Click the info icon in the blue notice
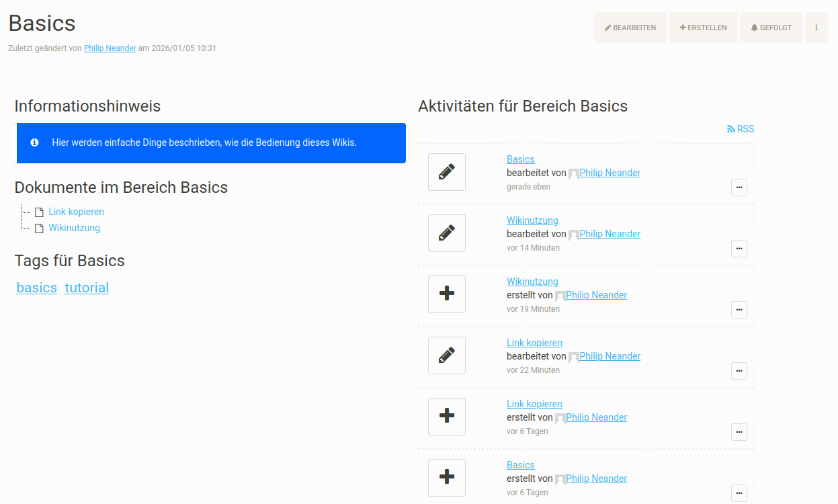Viewport: 838px width, 504px height. [35, 142]
